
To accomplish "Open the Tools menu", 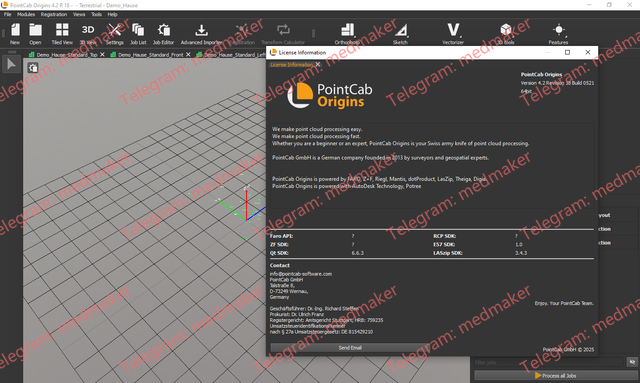I will point(96,14).
